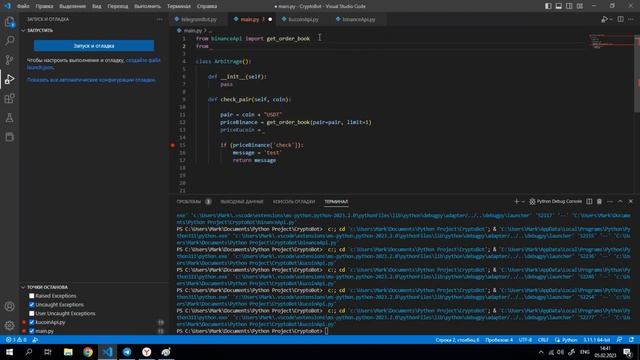Open the Testing flask view
Screen dimensions: 640x360
click(x=9, y=118)
